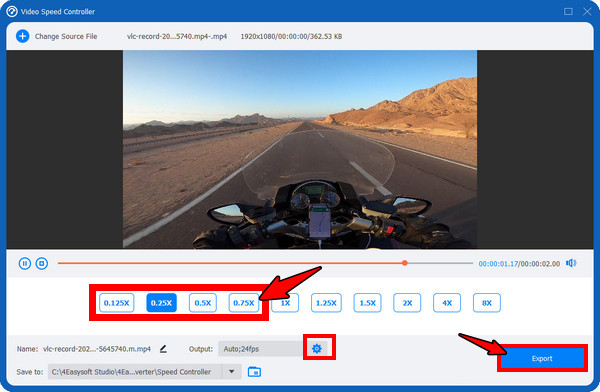This screenshot has width=600, height=392.
Task: Stop the video with the stop icon
Action: pos(42,263)
